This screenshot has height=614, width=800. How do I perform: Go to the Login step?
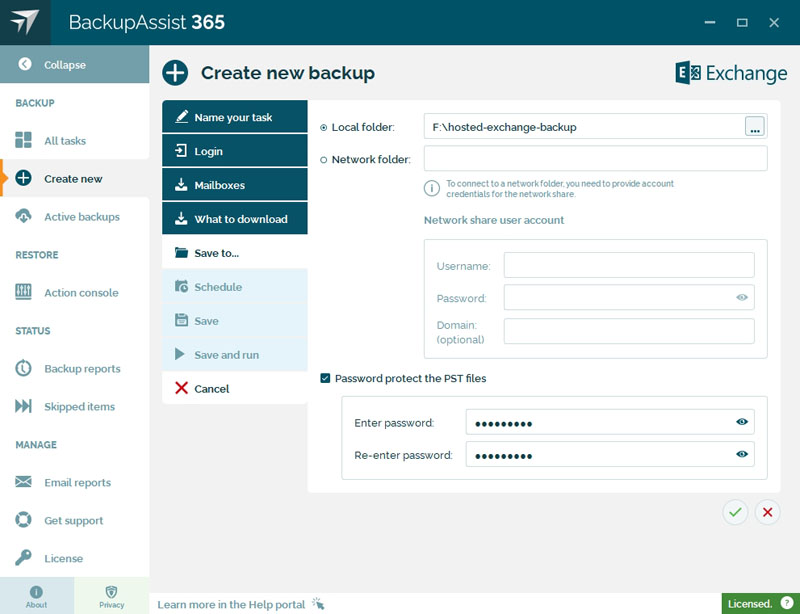pyautogui.click(x=235, y=151)
